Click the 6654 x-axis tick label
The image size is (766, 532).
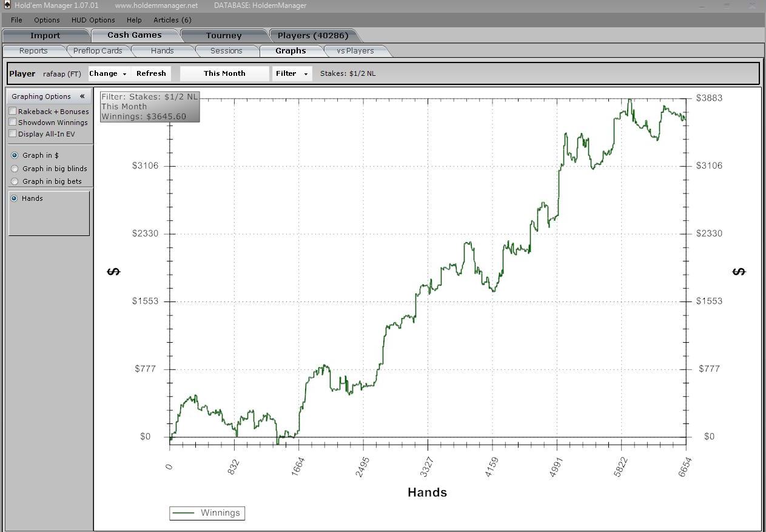[685, 468]
